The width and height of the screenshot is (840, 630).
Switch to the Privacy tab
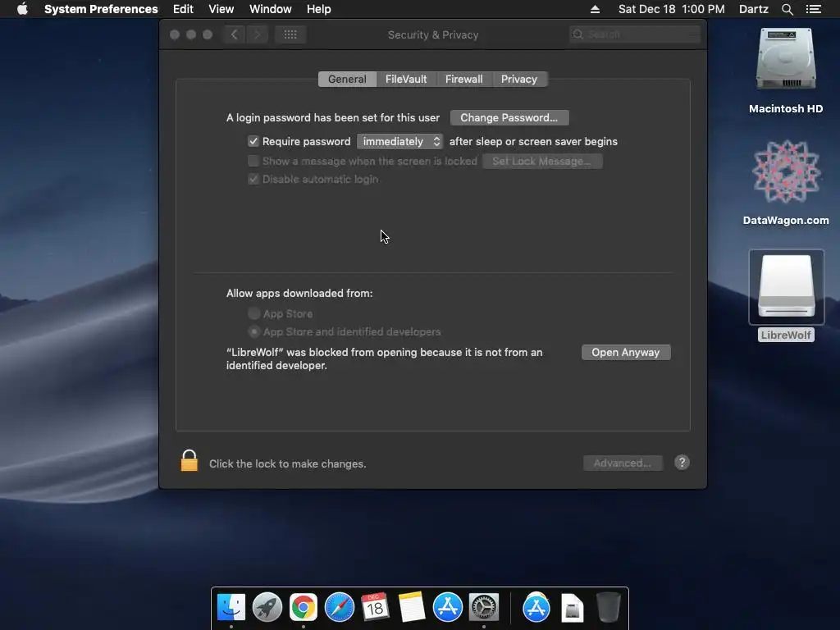tap(519, 80)
